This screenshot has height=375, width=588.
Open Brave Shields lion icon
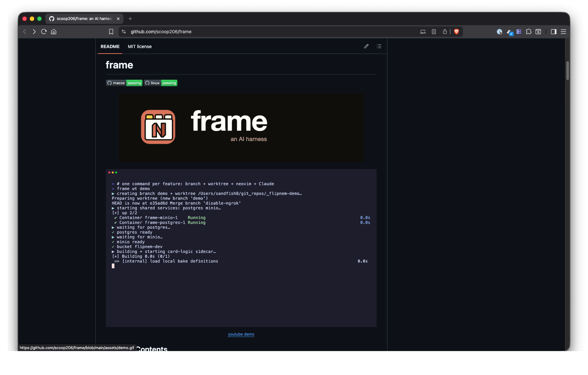pyautogui.click(x=457, y=32)
